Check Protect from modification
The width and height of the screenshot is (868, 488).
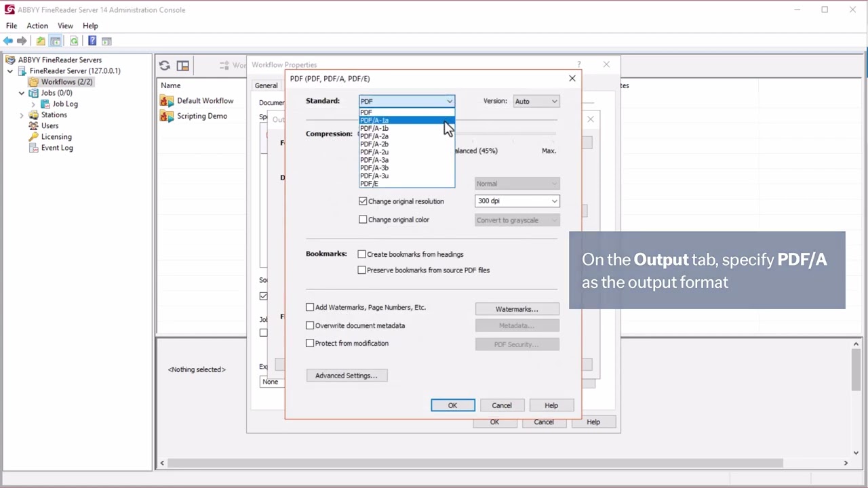pos(310,343)
